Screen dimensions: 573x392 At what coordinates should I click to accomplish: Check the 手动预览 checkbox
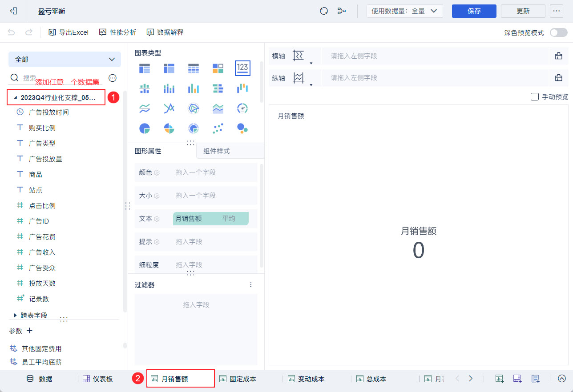[x=535, y=96]
